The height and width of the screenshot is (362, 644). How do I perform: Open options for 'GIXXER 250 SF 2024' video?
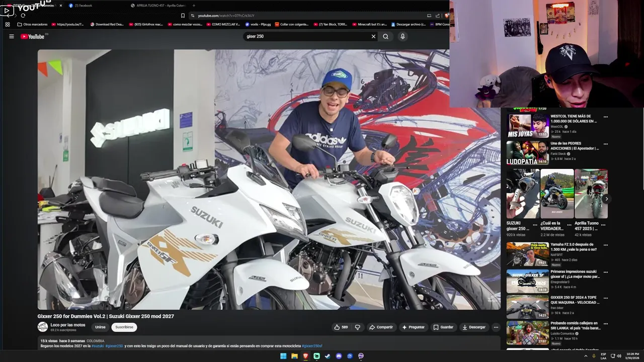[606, 298]
